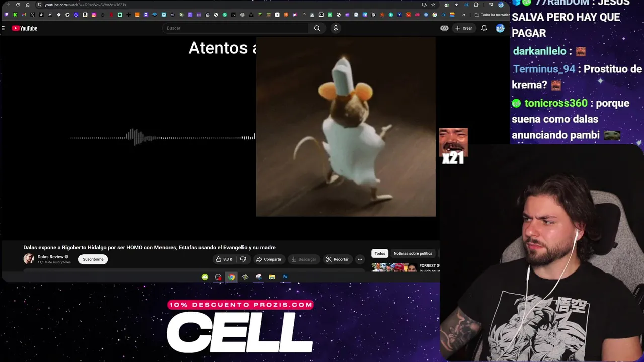Select the Todos filter chip

coord(380,253)
